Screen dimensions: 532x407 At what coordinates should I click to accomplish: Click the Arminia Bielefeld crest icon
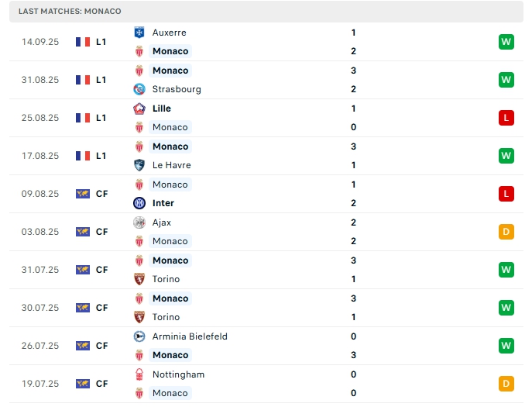[x=139, y=336]
